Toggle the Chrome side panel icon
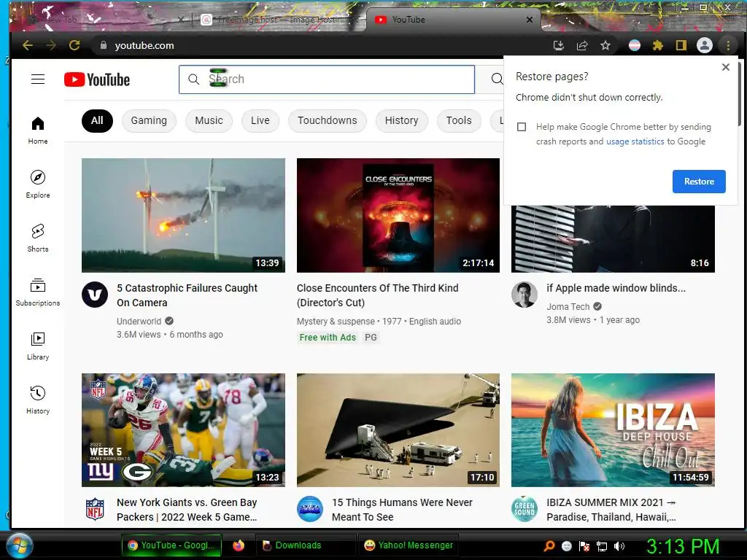 pyautogui.click(x=681, y=45)
